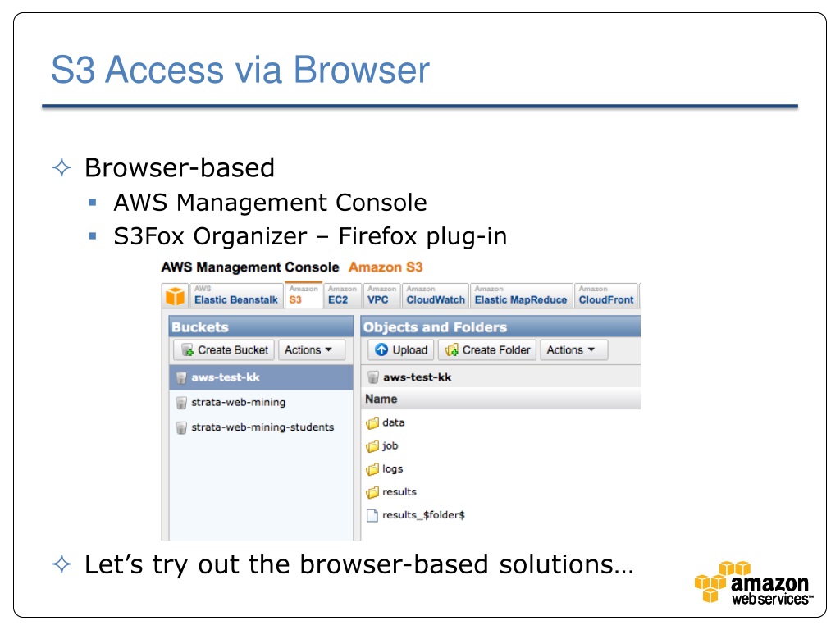The height and width of the screenshot is (630, 840).
Task: Click the aws-test-kk breadcrumb in objects pane
Action: 417,377
